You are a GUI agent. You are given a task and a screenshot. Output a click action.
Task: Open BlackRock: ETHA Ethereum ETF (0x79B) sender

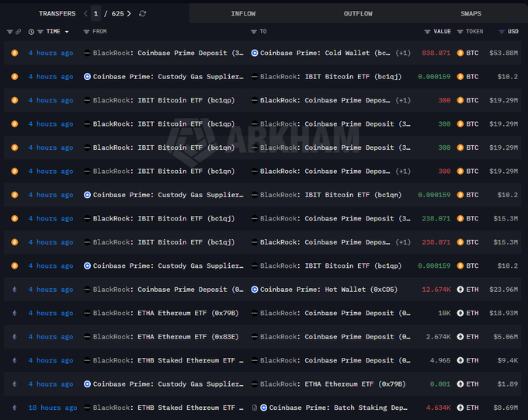coord(165,313)
